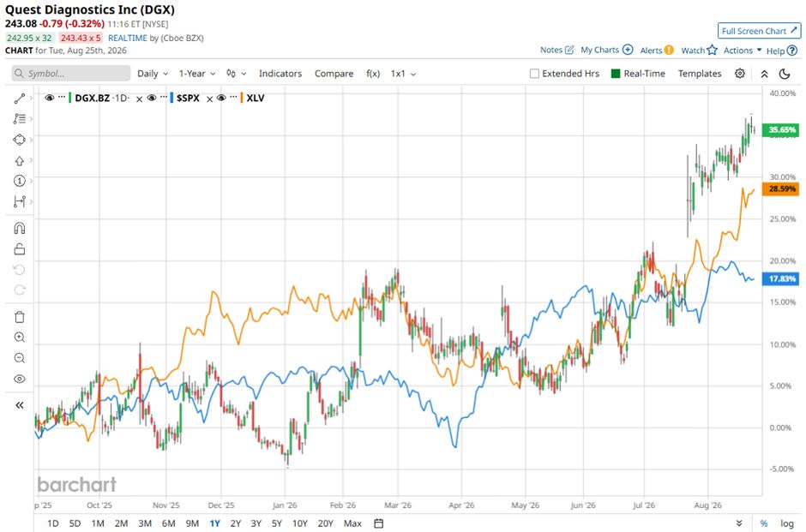Open the Fibonacci/annotation lines tool
This screenshot has height=532, width=806.
(x=20, y=118)
